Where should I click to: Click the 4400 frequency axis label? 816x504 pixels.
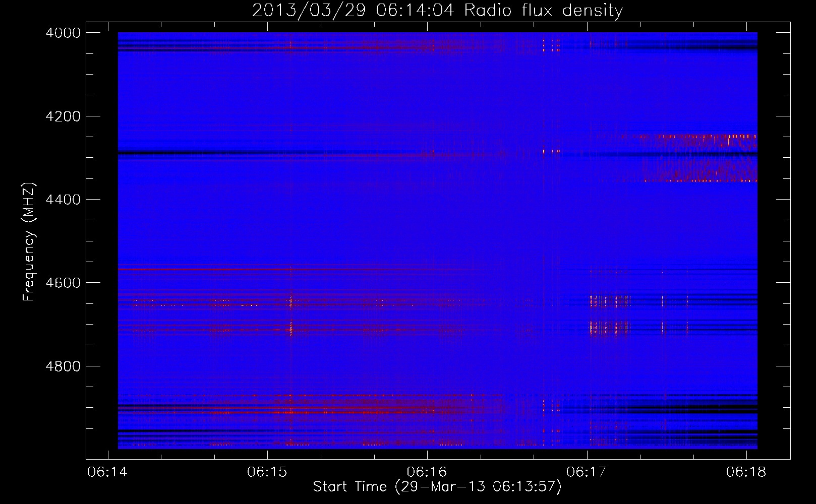pyautogui.click(x=63, y=200)
